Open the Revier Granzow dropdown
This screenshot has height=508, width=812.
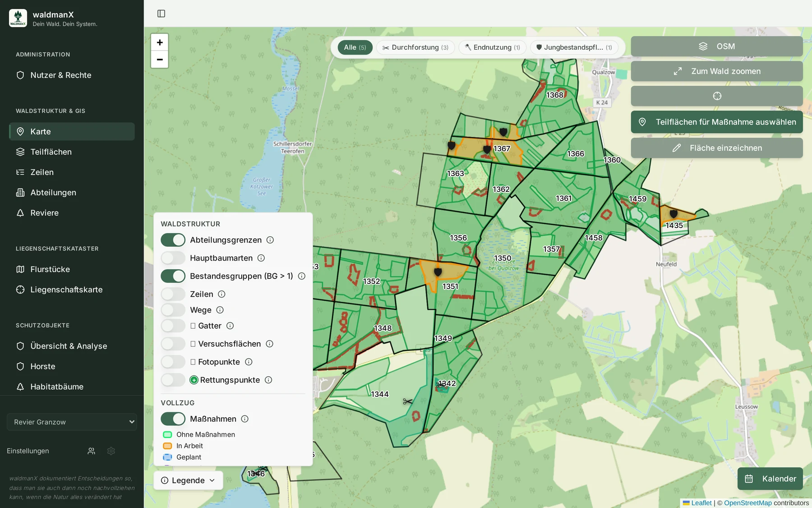[72, 422]
